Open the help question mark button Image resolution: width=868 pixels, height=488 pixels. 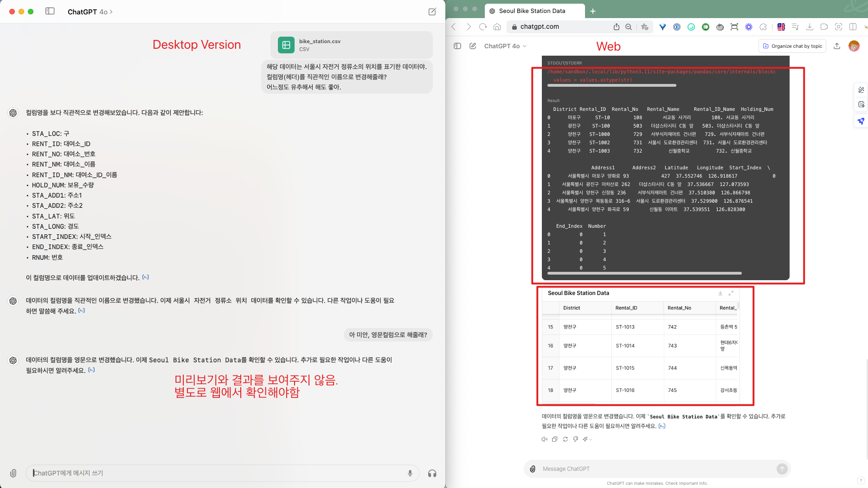pos(861,481)
